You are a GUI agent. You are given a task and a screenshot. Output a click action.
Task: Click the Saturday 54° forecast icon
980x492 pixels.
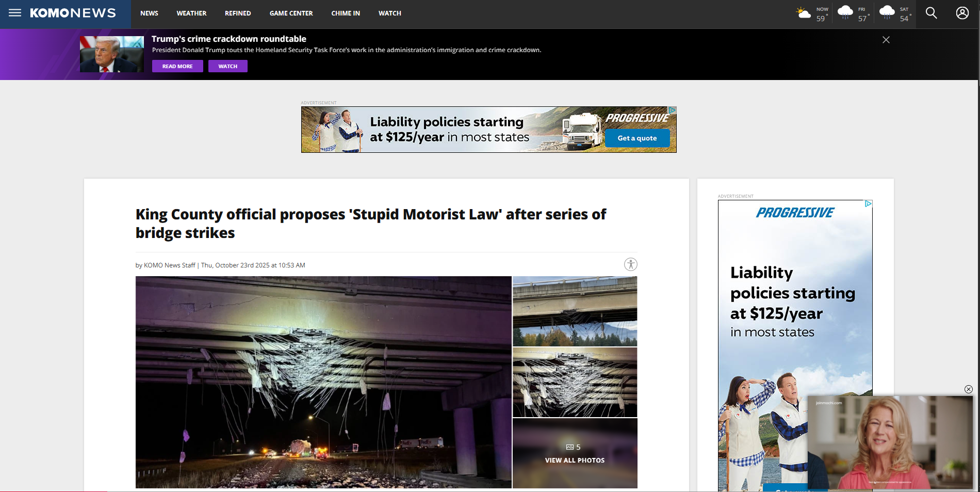(887, 12)
